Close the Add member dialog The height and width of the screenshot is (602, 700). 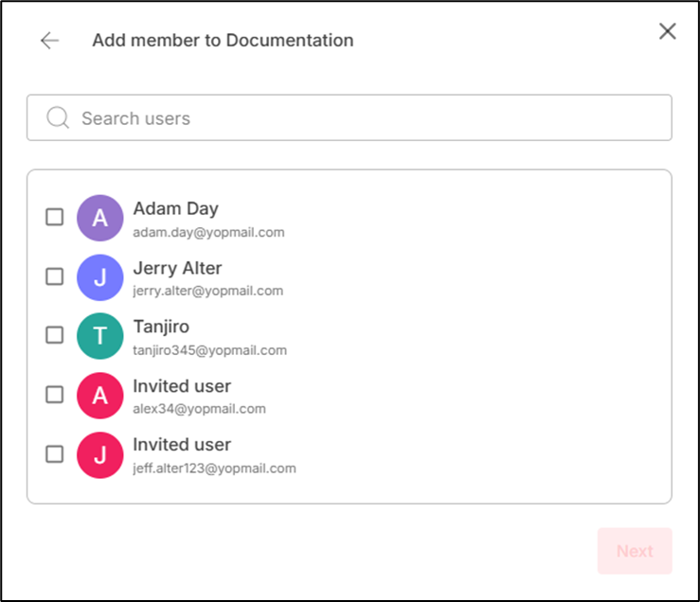[667, 31]
